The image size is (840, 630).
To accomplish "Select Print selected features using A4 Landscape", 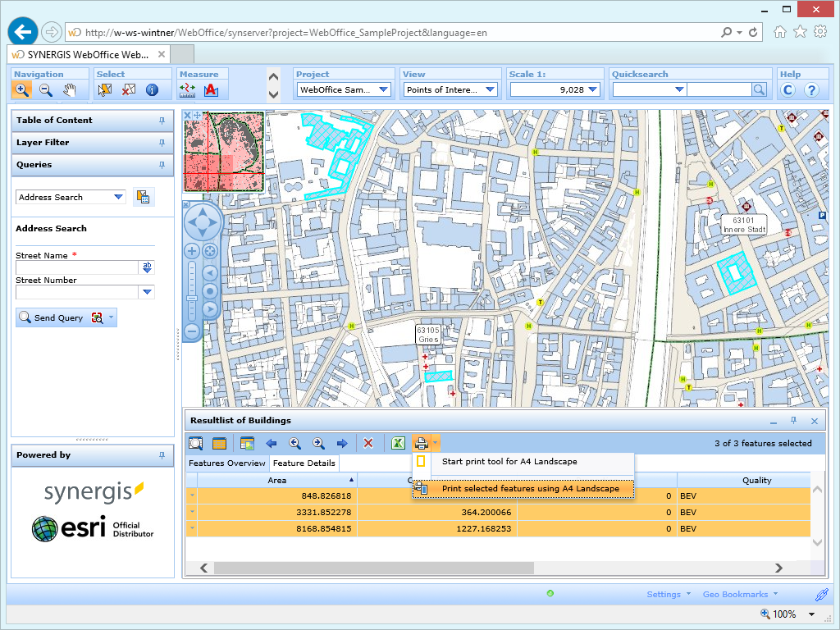I will click(530, 488).
